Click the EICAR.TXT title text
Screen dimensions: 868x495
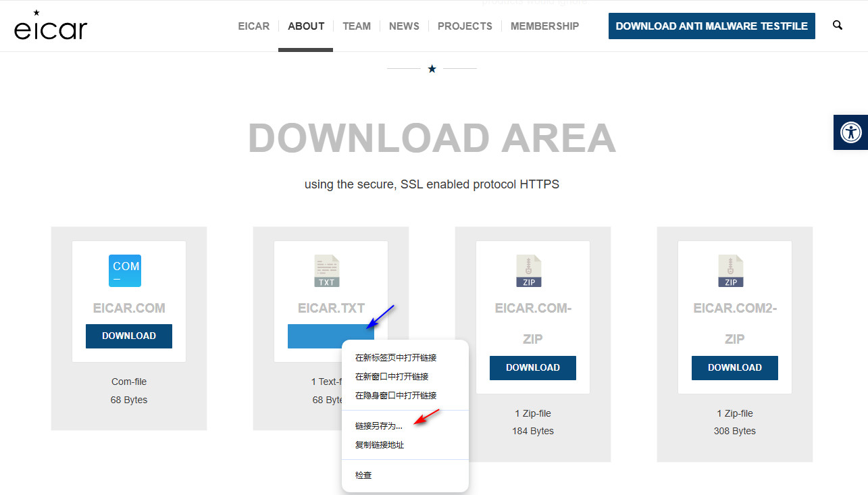(x=331, y=309)
